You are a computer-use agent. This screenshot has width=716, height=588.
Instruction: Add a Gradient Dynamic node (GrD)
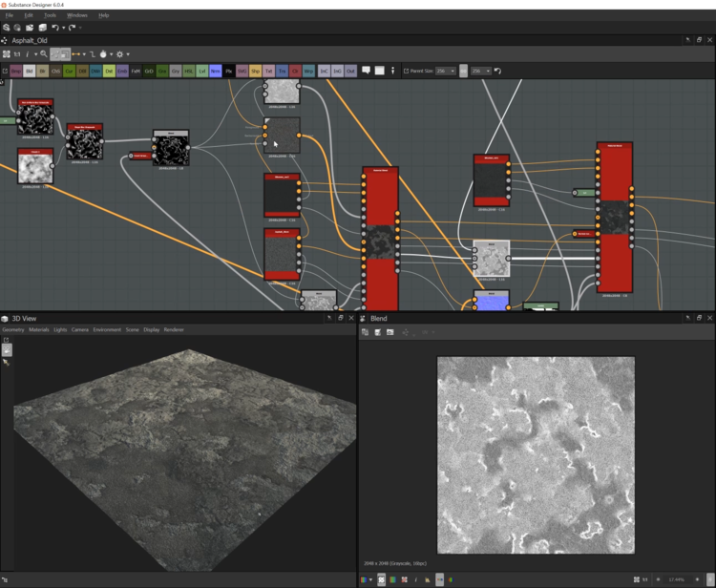click(x=149, y=72)
